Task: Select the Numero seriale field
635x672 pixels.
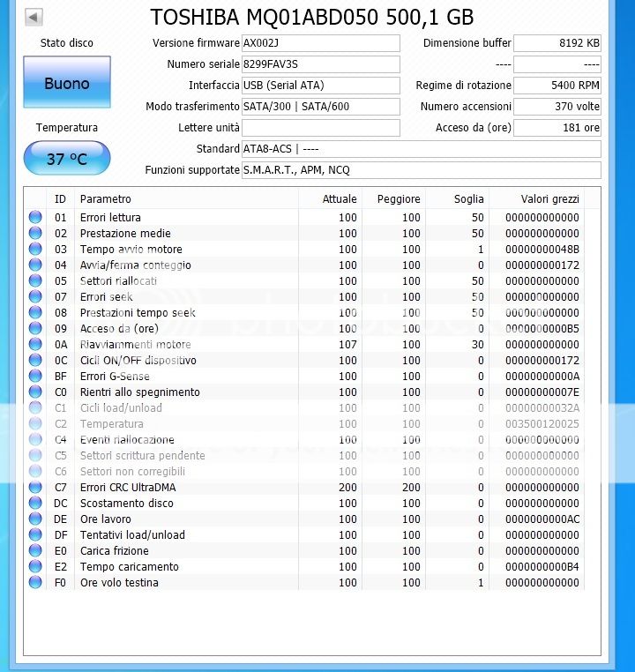Action: (x=320, y=64)
